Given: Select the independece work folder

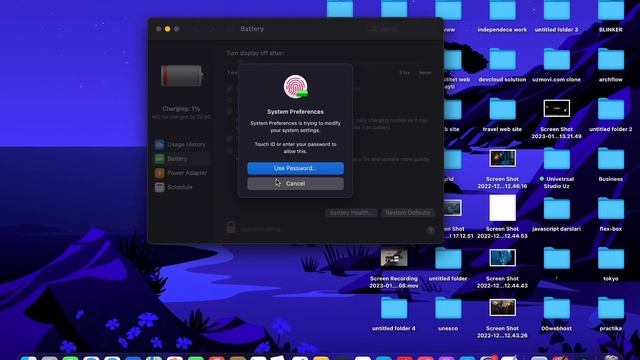Looking at the screenshot, I should [502, 10].
